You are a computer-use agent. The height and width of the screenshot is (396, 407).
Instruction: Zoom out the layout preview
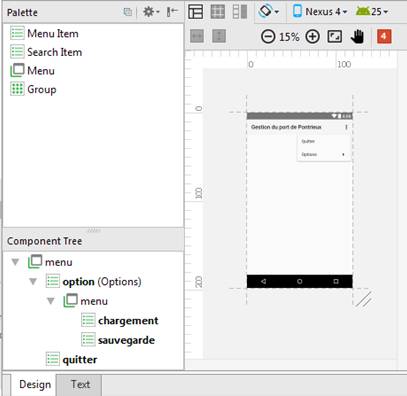pyautogui.click(x=268, y=36)
